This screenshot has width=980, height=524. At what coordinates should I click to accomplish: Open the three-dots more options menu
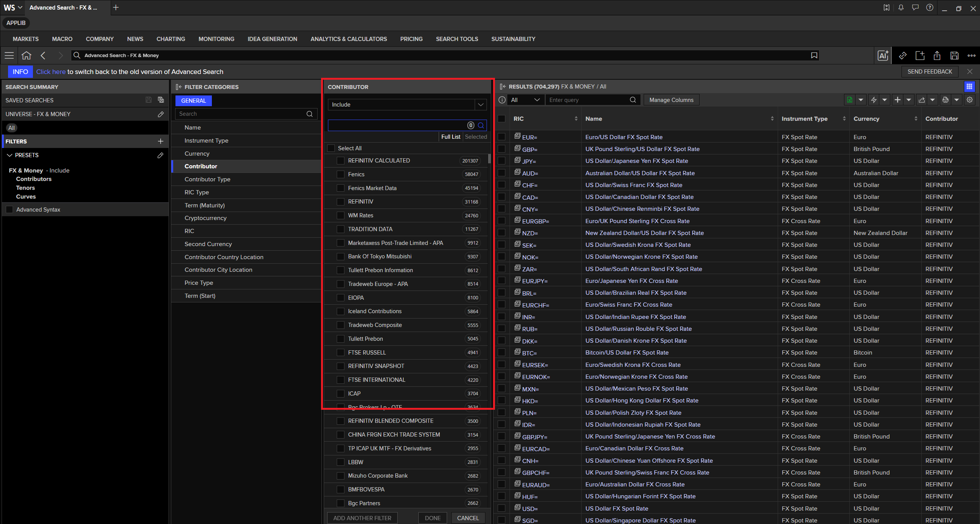tap(972, 56)
